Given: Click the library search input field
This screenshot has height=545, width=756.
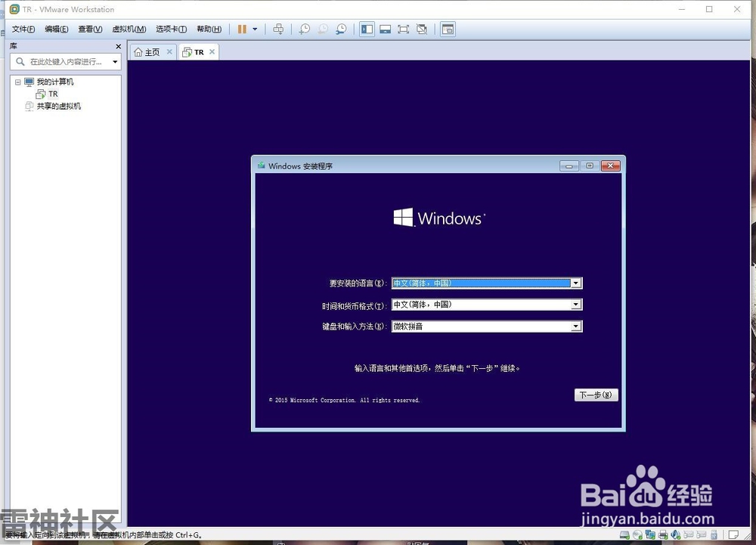Looking at the screenshot, I should pos(66,62).
